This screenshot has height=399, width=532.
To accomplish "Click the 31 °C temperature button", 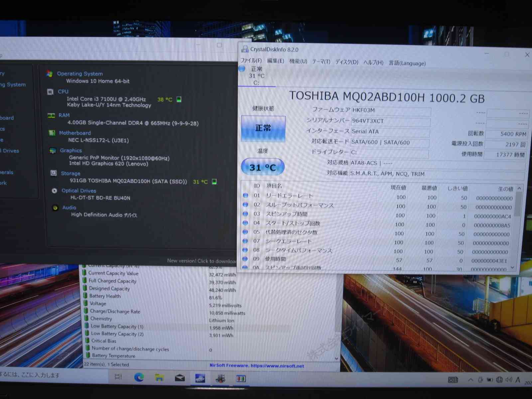I will tap(262, 167).
